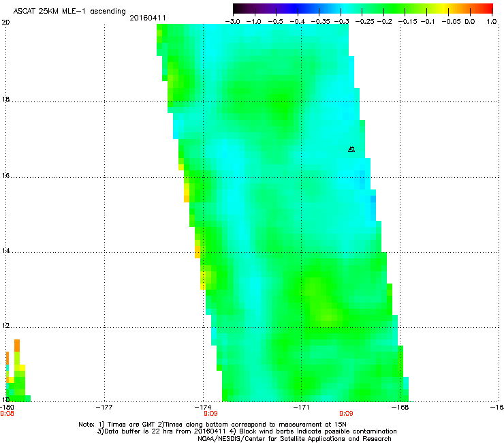Image resolution: width=504 pixels, height=443 pixels.
Task: Click the date label '20160411' under title
Action: pos(148,18)
